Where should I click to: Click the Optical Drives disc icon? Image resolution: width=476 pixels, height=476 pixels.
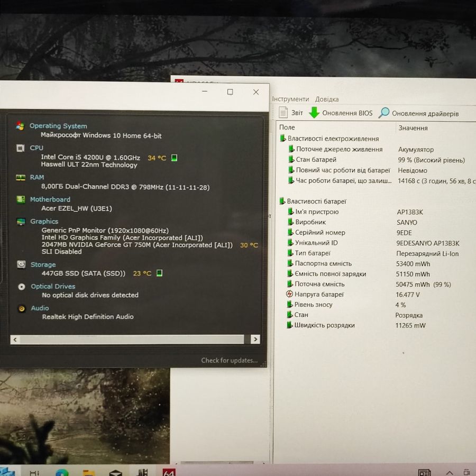tap(22, 287)
